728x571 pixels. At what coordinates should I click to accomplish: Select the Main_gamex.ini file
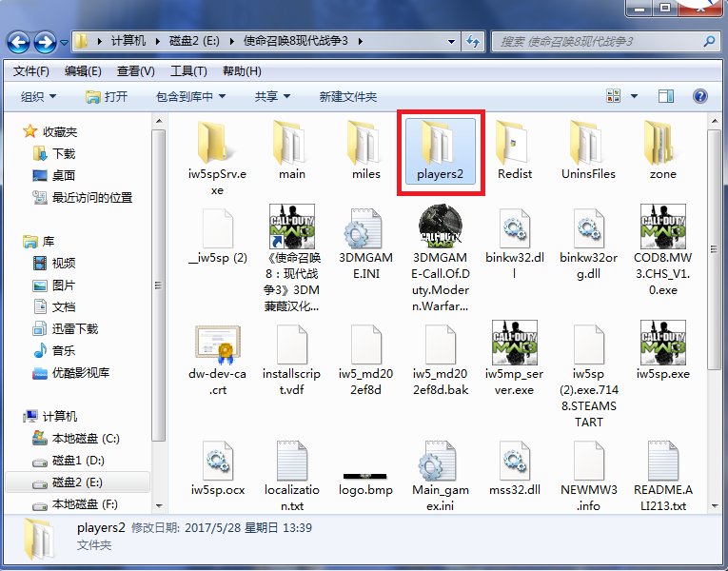click(441, 476)
